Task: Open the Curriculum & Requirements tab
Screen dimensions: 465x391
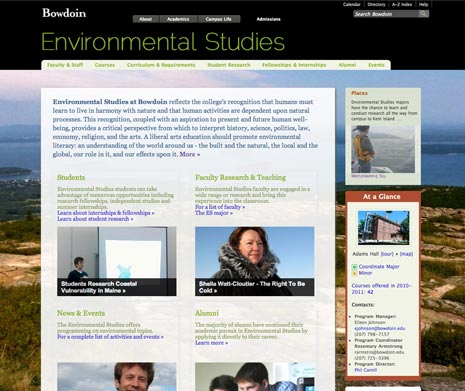Action: [161, 65]
